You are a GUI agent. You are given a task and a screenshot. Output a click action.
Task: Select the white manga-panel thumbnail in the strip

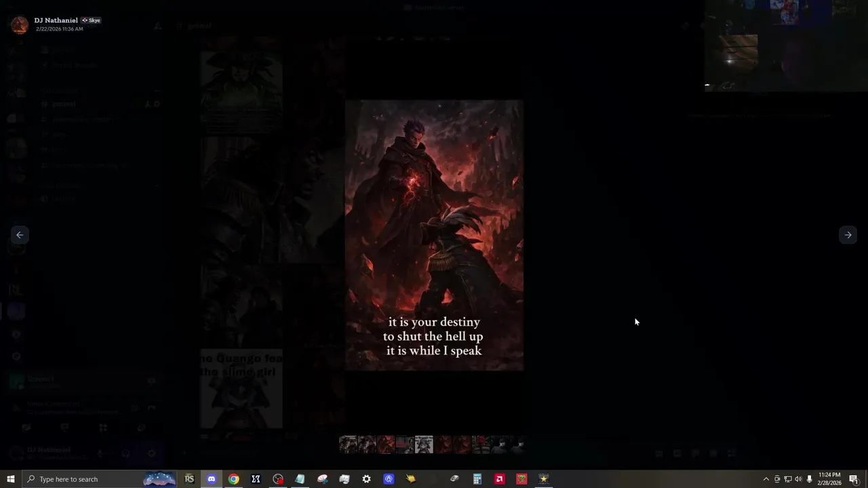[x=424, y=445]
